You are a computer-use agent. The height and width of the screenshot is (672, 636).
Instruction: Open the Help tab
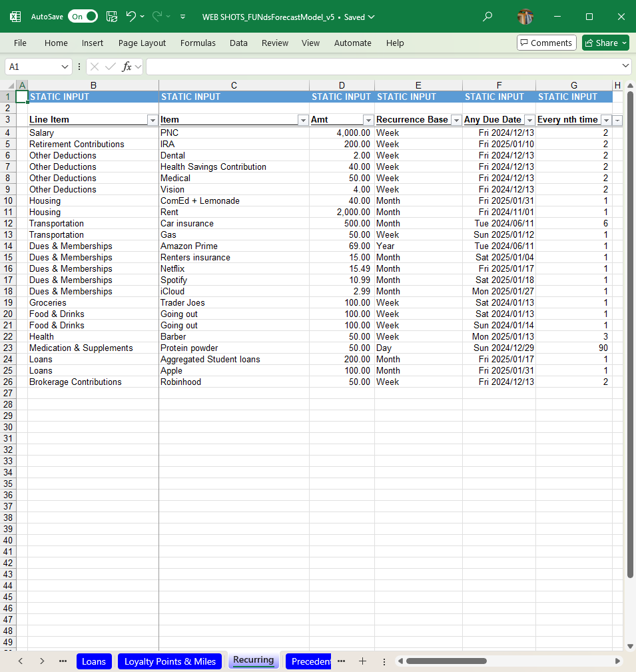tap(395, 43)
